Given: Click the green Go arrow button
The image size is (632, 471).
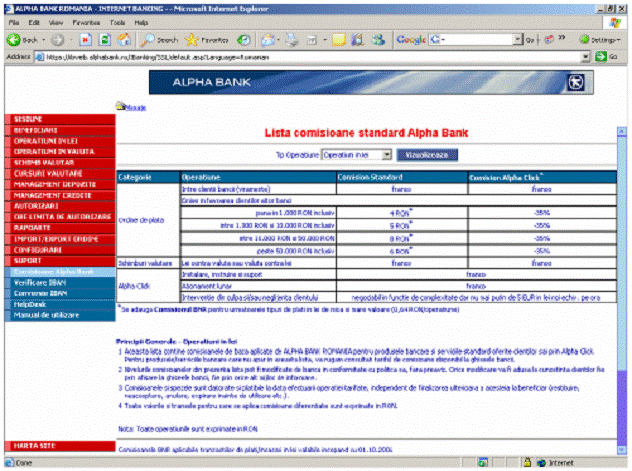Looking at the screenshot, I should tap(601, 57).
